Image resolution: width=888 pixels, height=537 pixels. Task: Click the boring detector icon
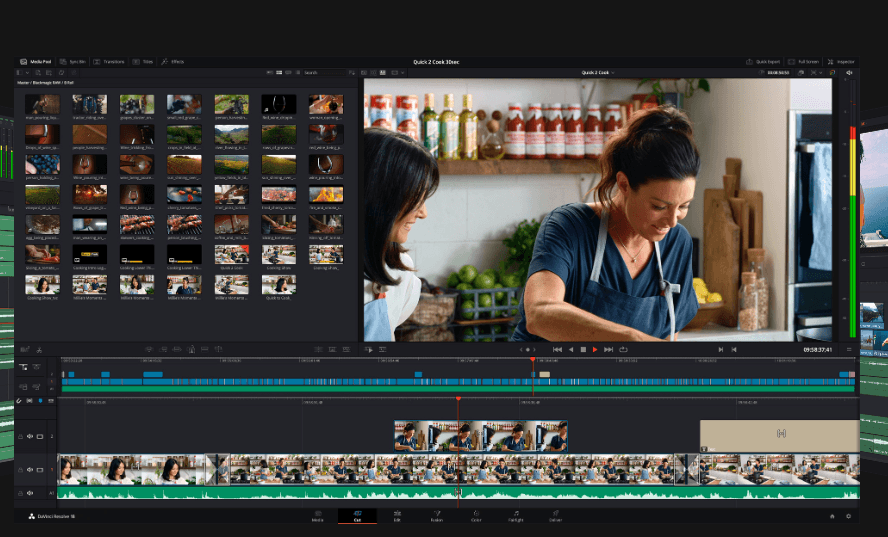point(25,350)
